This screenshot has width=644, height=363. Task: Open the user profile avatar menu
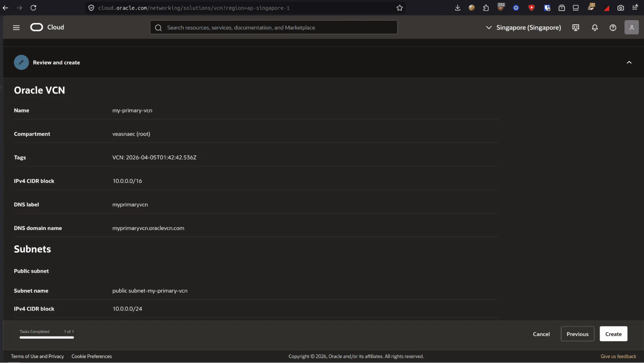pyautogui.click(x=631, y=27)
